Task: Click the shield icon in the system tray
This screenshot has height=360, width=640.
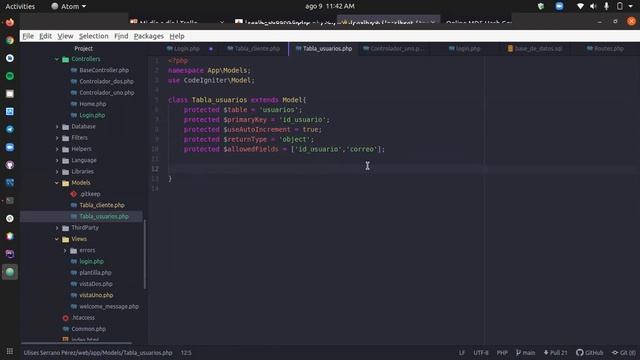Action: click(x=541, y=6)
